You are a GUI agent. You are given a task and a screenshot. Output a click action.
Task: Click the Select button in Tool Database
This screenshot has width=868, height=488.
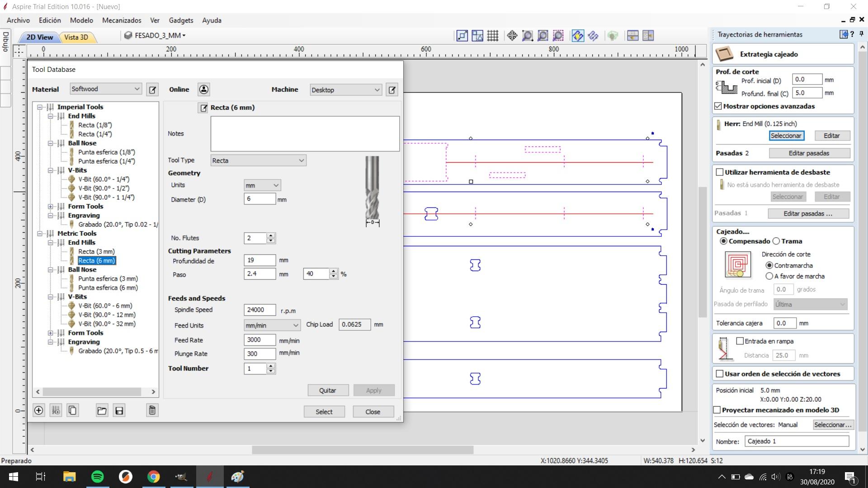pyautogui.click(x=324, y=412)
